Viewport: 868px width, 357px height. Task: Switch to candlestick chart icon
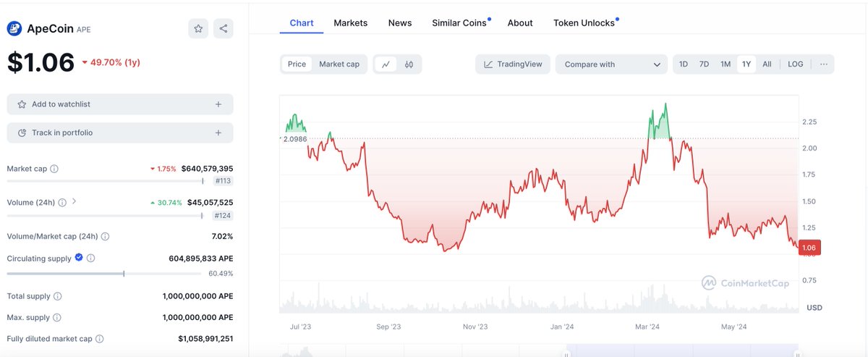pos(409,64)
